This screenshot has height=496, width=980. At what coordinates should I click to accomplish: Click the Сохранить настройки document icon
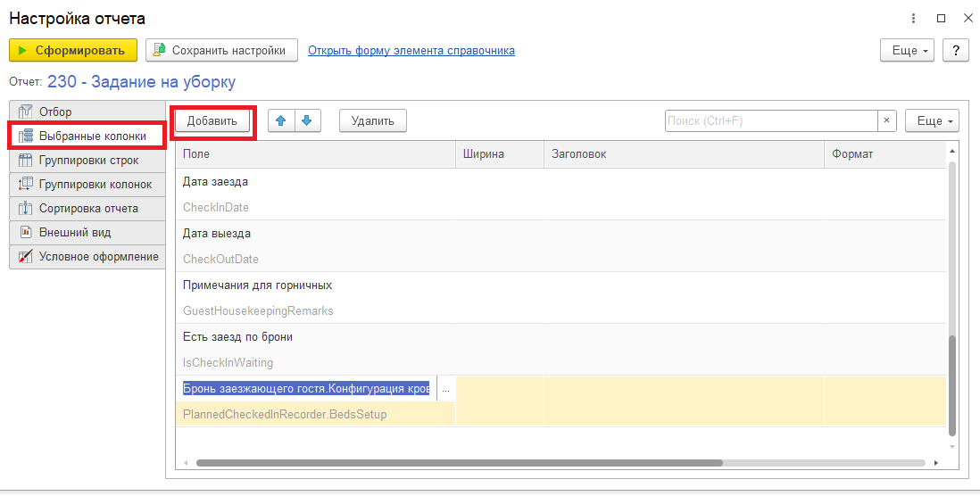click(x=160, y=51)
